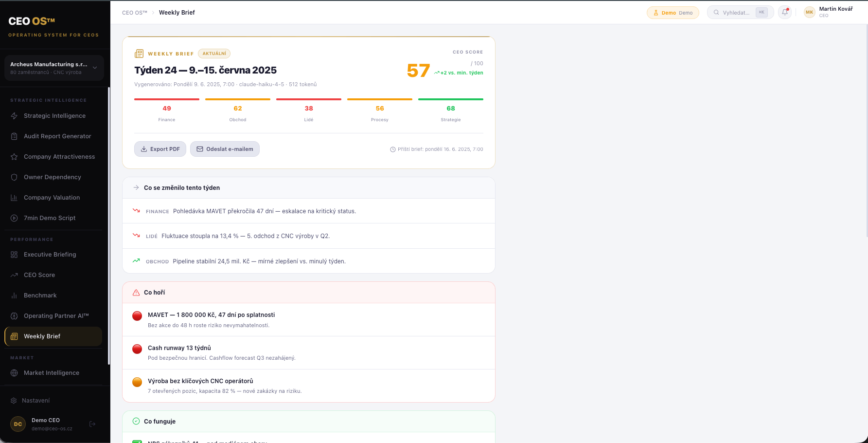
Task: Click the Company Attractiveness star icon
Action: [x=14, y=157]
